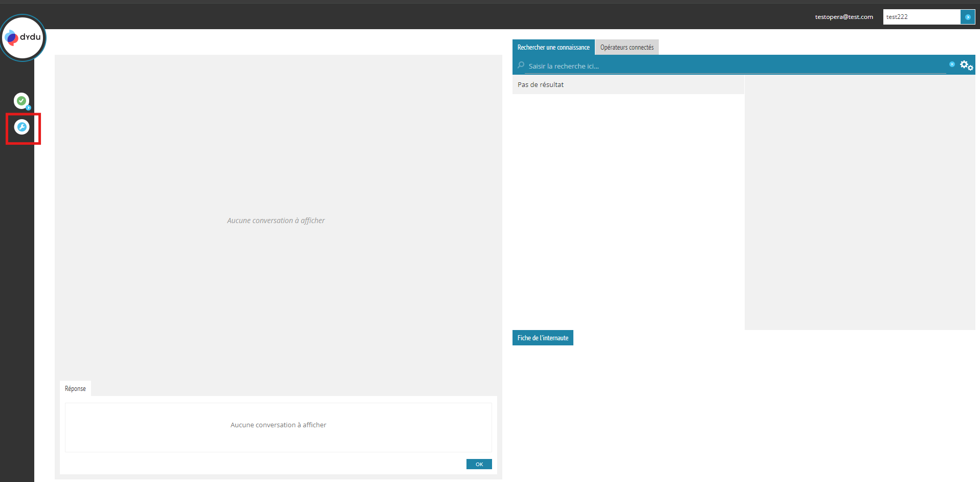Click the magnifier search icon
This screenshot has height=482, width=980.
(x=521, y=65)
